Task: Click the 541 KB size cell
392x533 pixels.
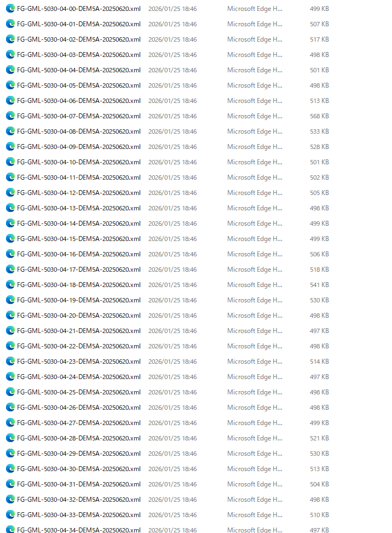Action: coord(319,285)
